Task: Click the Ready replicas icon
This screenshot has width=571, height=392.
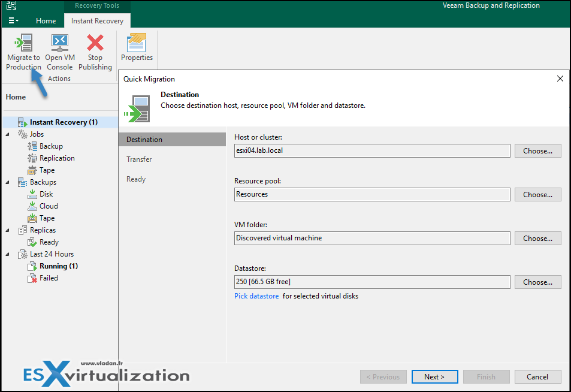Action: point(32,242)
